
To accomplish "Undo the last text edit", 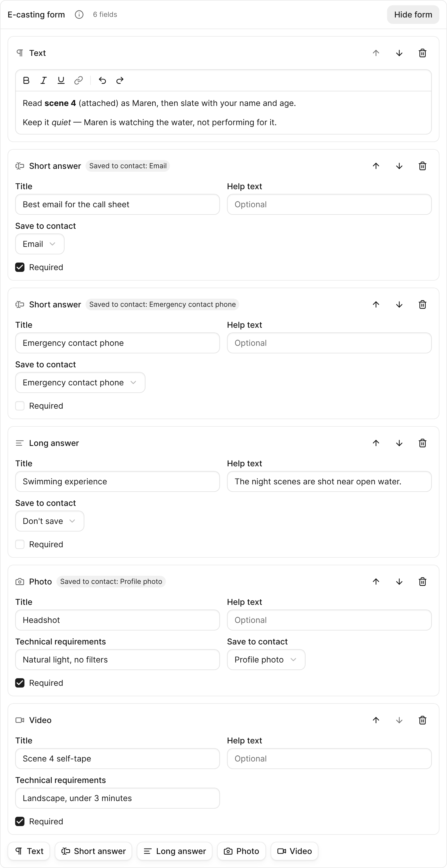I will tap(102, 81).
